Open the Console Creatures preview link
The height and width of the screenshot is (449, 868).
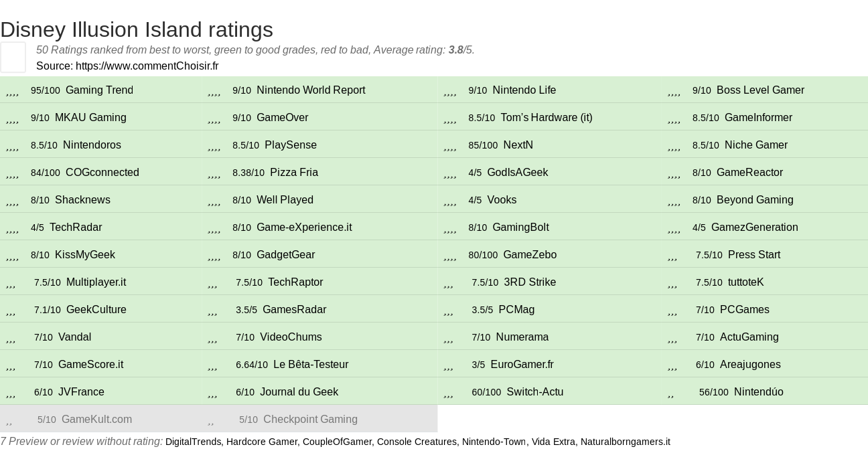tap(417, 442)
